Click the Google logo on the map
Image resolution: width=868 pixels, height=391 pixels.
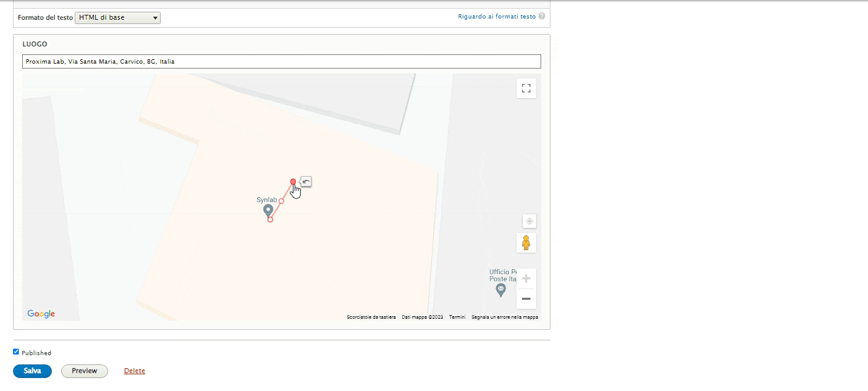point(41,314)
